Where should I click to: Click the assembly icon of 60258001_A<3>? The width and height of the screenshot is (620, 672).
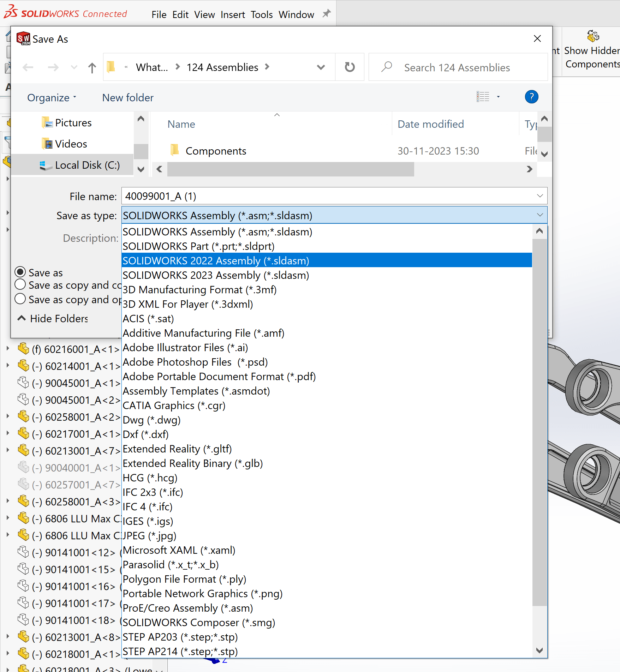click(24, 501)
